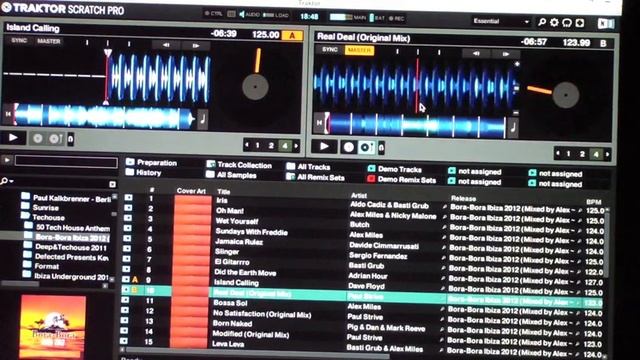Select loop size 2 on Deck A
640x360 pixels.
[x=271, y=145]
